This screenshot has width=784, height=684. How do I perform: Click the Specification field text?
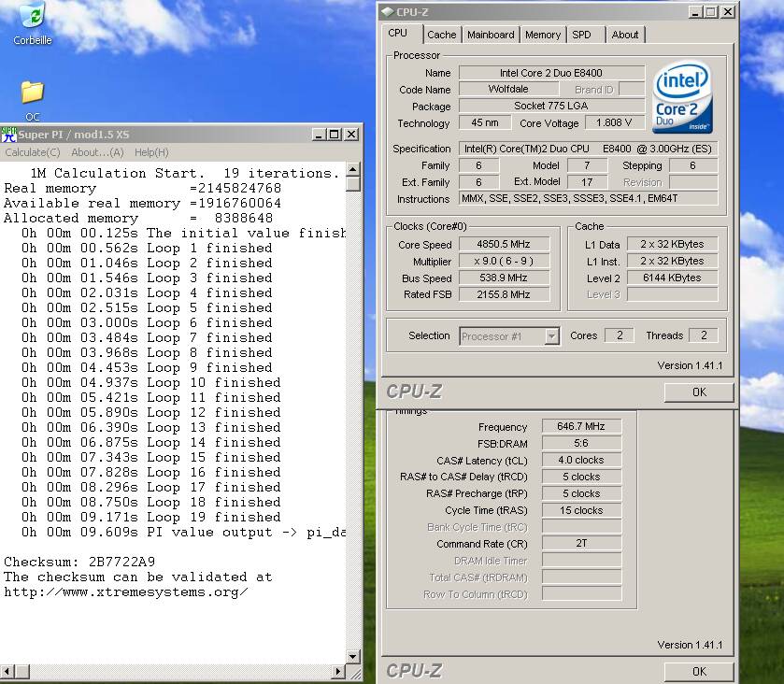tap(588, 149)
